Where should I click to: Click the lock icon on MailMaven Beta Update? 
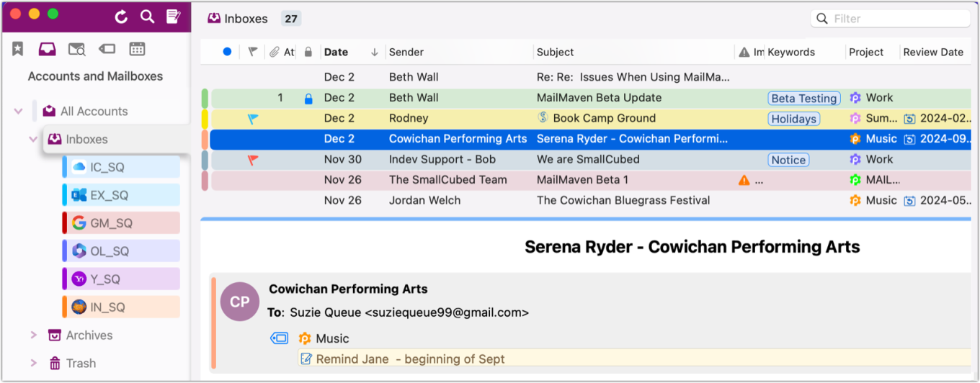[x=308, y=98]
